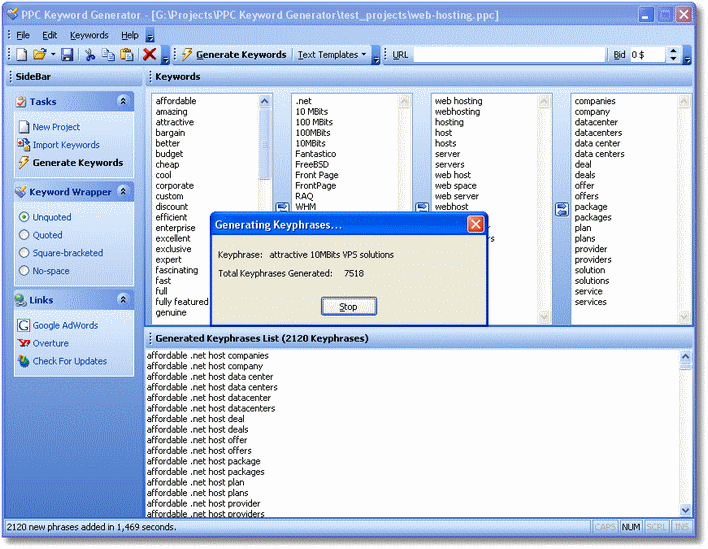
Task: Click down arrow of generated keyphrases scrollbar
Action: pos(685,510)
